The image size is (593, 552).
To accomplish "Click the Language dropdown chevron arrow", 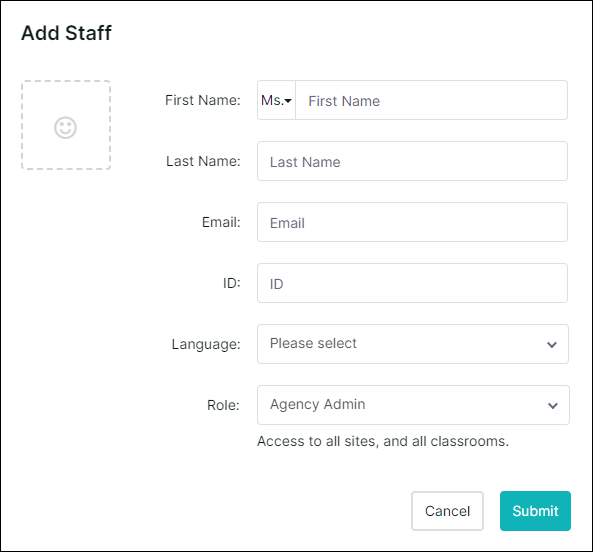I will click(x=552, y=345).
